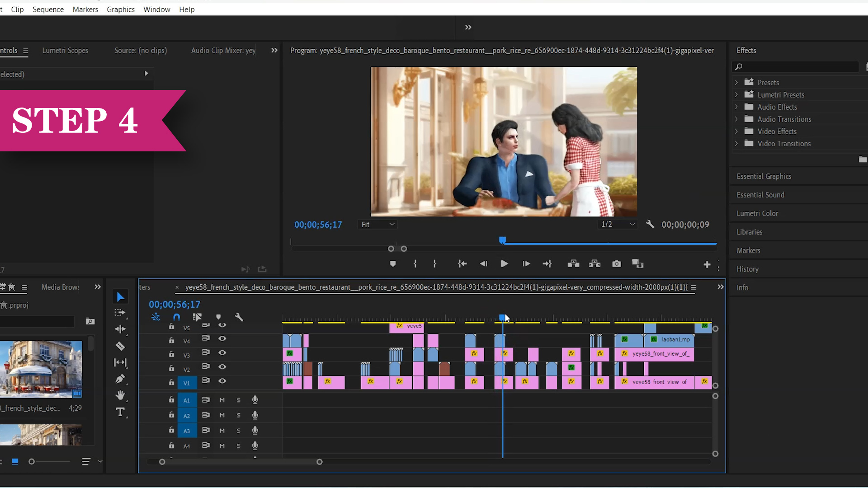Open timeline display settings wrench
The height and width of the screenshot is (488, 868).
pyautogui.click(x=239, y=317)
